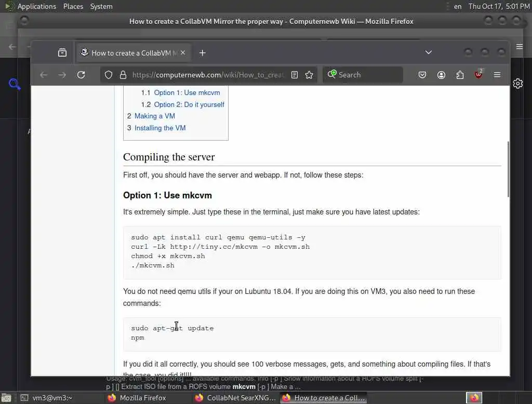
Task: Click the Search box in toolbar
Action: (x=363, y=75)
